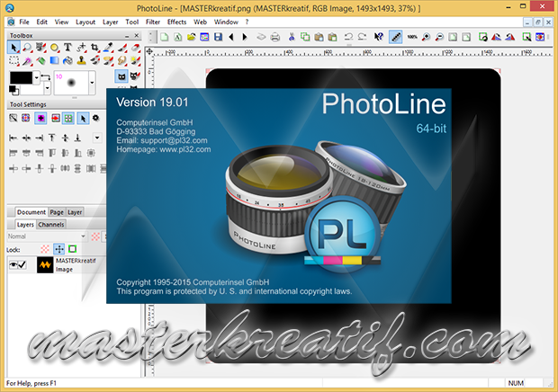
Task: Select the Crop tool in Toolbox
Action: (94, 48)
